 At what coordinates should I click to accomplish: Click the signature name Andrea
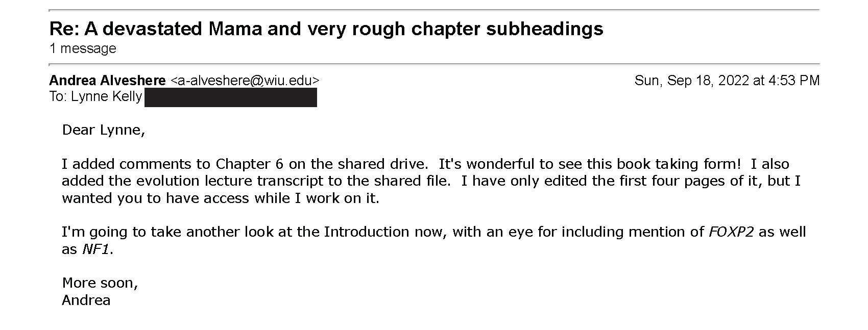(x=86, y=300)
